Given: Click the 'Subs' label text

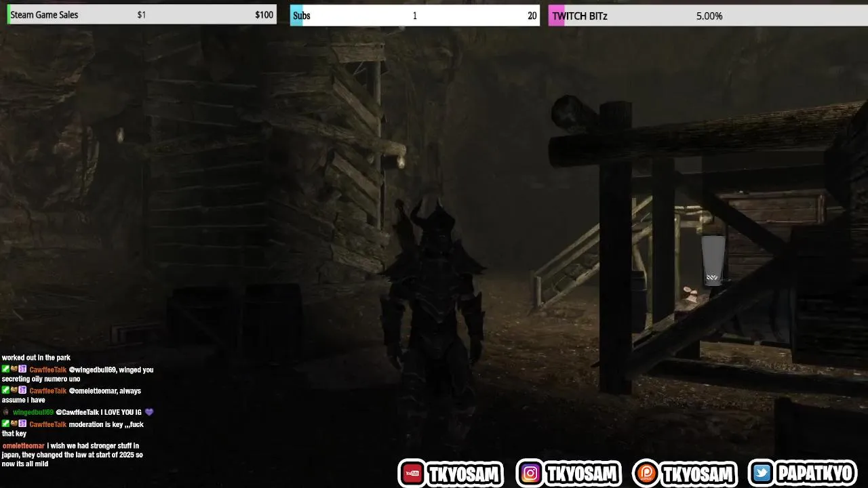Looking at the screenshot, I should click(302, 16).
